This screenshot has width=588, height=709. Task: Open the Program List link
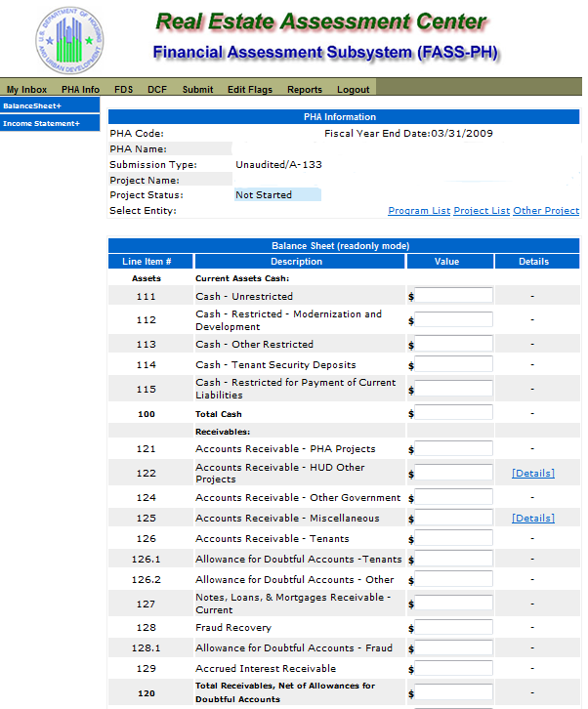419,211
